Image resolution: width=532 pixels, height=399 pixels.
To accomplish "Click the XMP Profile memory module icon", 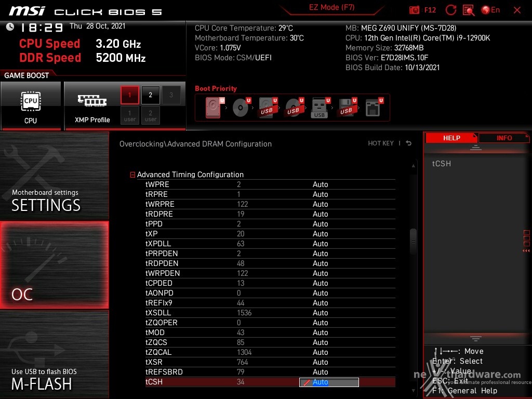I will pyautogui.click(x=92, y=101).
